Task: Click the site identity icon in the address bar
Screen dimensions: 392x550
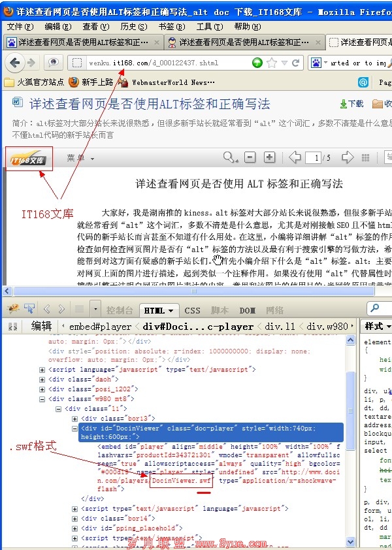Action: point(77,63)
